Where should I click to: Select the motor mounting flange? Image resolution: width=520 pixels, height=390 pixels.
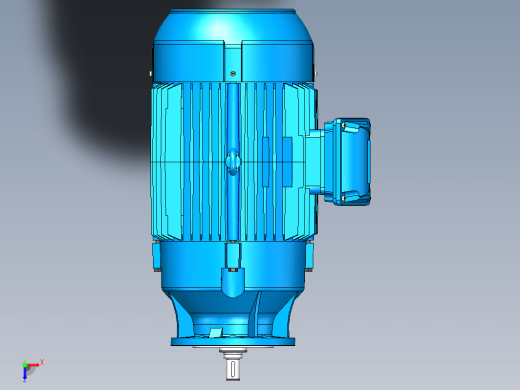point(233,341)
